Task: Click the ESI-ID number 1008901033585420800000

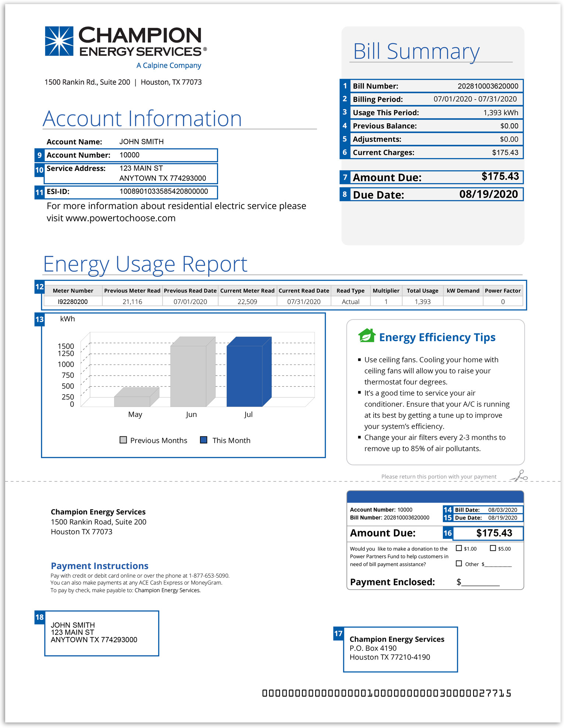Action: pyautogui.click(x=164, y=191)
